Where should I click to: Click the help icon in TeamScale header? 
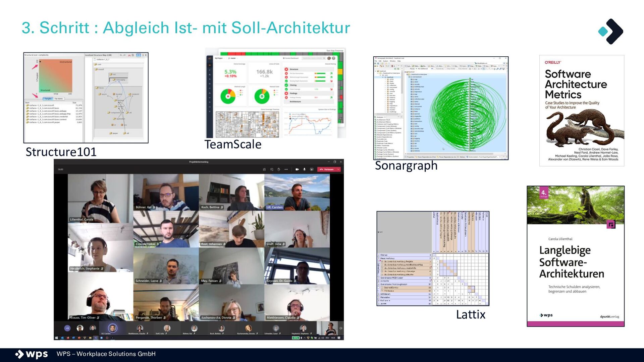[334, 58]
